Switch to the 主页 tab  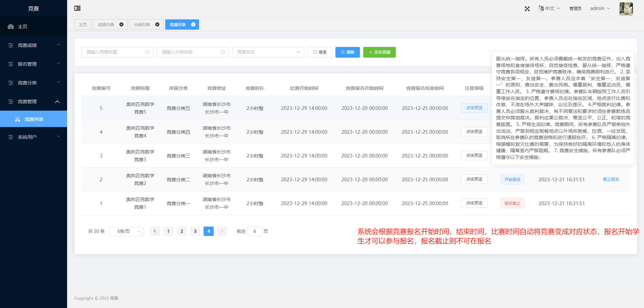pyautogui.click(x=83, y=24)
